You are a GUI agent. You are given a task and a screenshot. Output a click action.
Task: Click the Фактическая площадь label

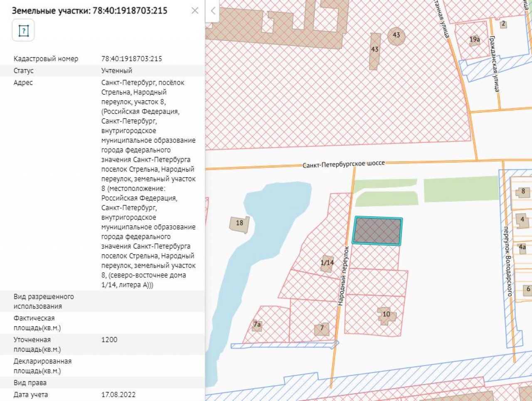point(37,323)
